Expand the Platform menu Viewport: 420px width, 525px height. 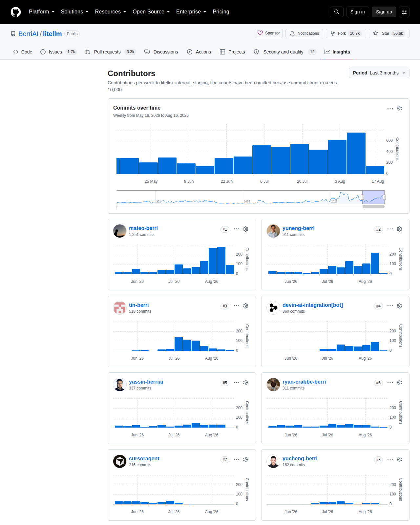click(x=42, y=12)
